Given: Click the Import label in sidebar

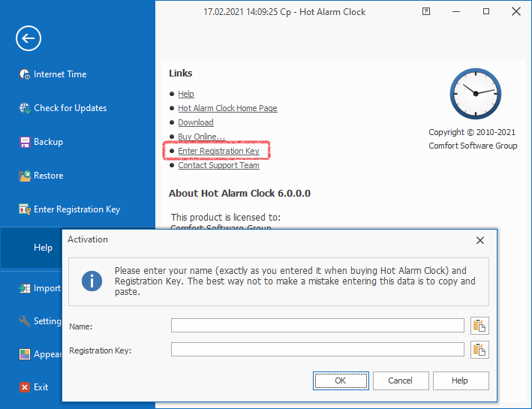Looking at the screenshot, I should click(47, 288).
